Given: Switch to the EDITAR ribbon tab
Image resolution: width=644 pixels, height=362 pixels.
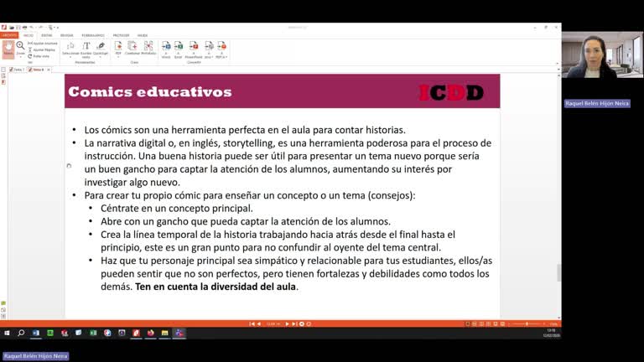Looking at the screenshot, I should pos(47,35).
